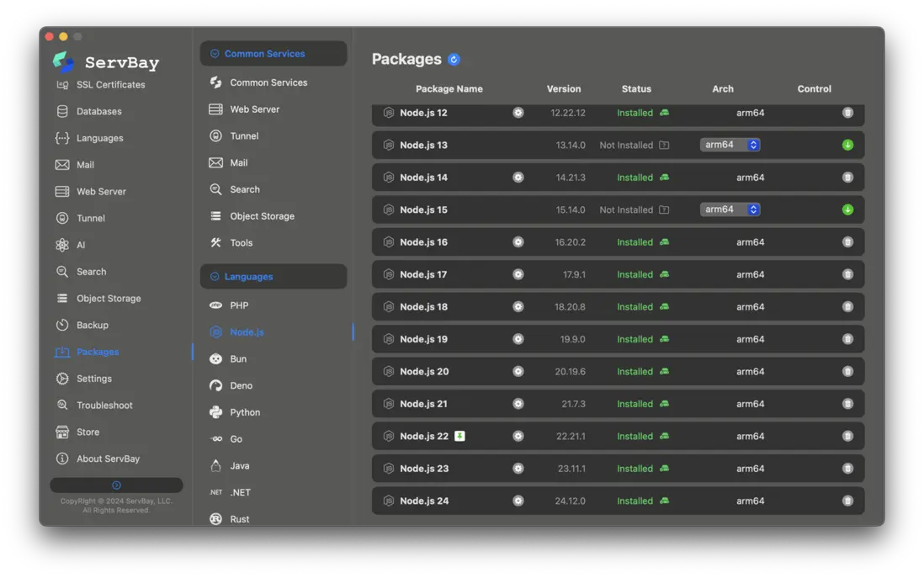
Task: Click the green update badge beside Node.js 22
Action: click(459, 436)
